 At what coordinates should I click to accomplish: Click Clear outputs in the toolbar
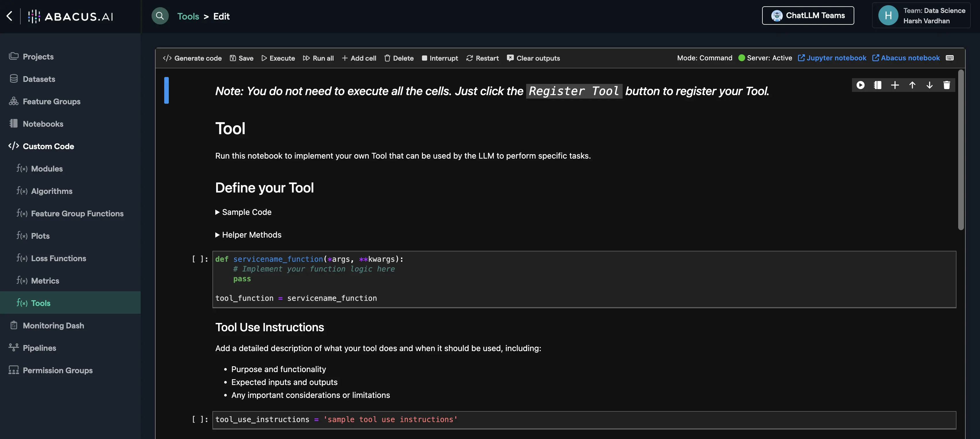533,58
